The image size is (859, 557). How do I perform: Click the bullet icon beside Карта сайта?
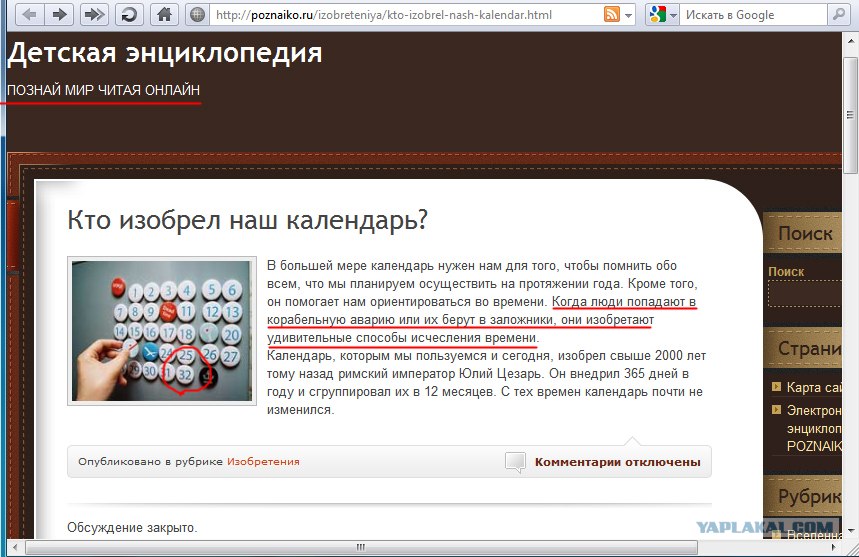(776, 387)
